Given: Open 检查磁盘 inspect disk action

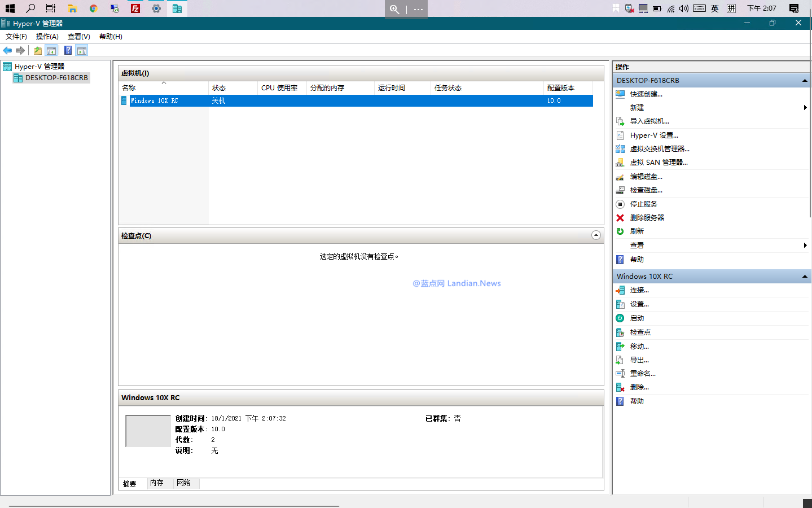Looking at the screenshot, I should (646, 190).
